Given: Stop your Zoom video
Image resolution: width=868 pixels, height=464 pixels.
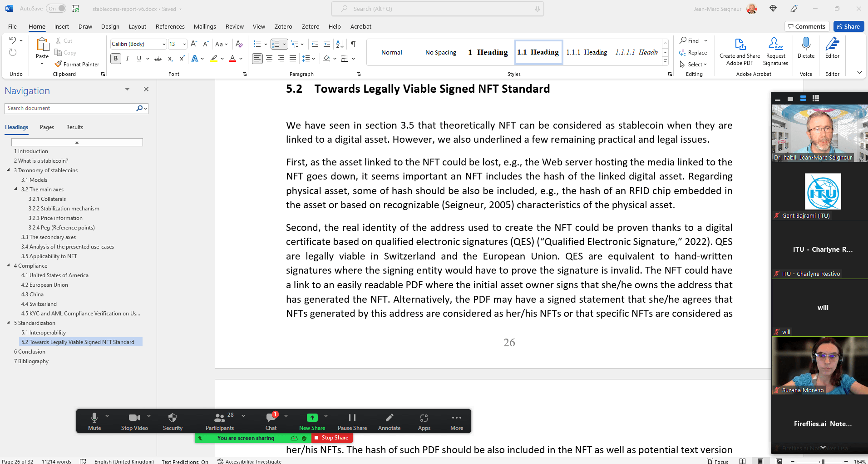Looking at the screenshot, I should [133, 420].
